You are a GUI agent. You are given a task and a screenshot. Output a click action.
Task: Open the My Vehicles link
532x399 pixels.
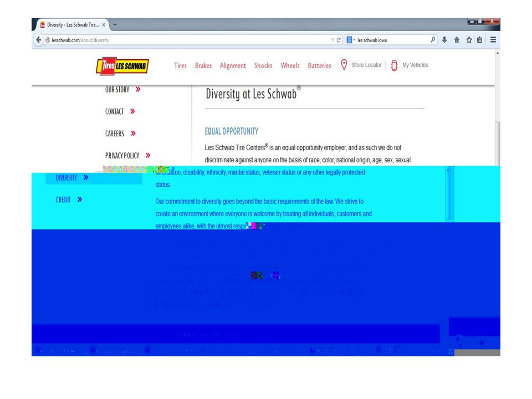pos(415,65)
